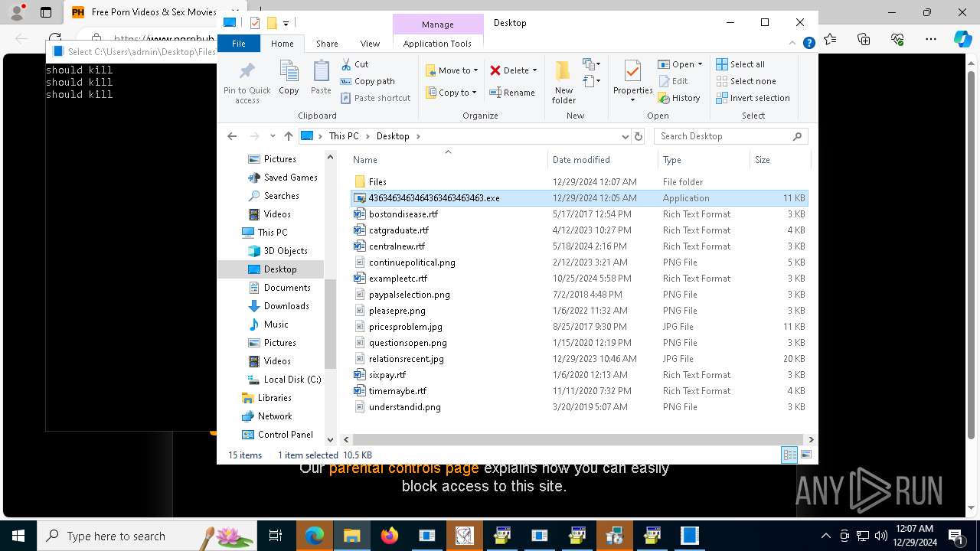Sort by Name column header
Screen dimensions: 980x551
(x=448, y=160)
